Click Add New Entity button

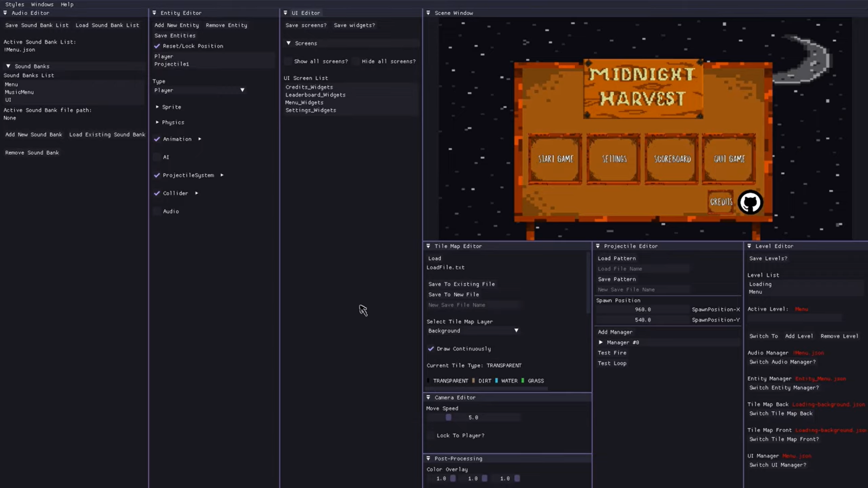(176, 25)
